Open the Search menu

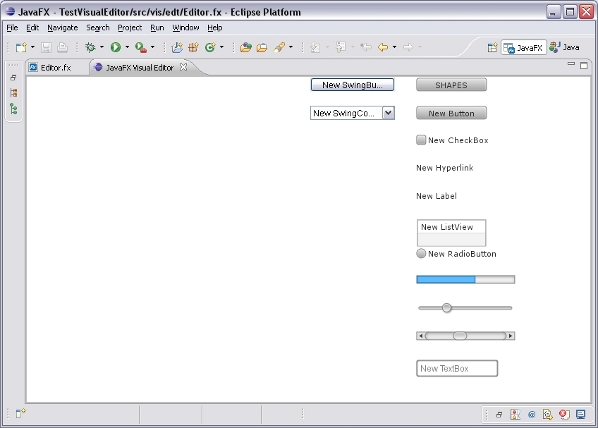click(98, 28)
